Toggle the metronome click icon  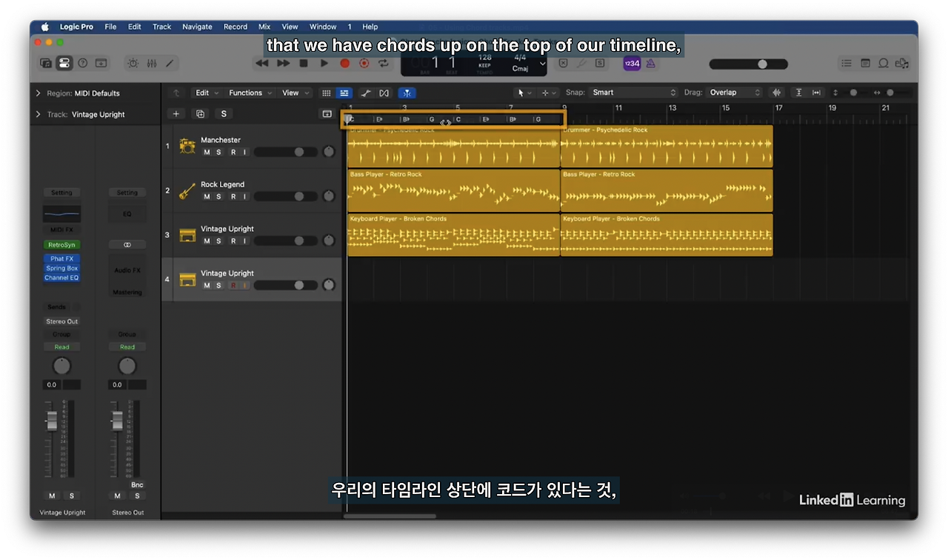tap(650, 64)
